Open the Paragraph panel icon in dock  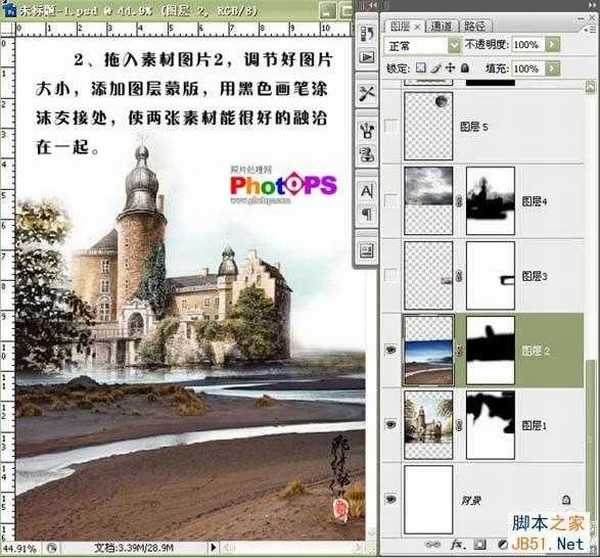point(365,212)
